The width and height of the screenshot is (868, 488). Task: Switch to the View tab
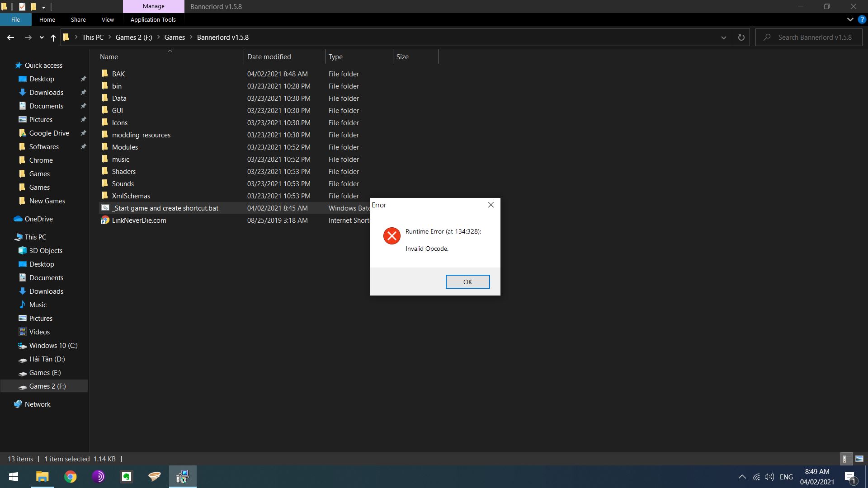(107, 19)
